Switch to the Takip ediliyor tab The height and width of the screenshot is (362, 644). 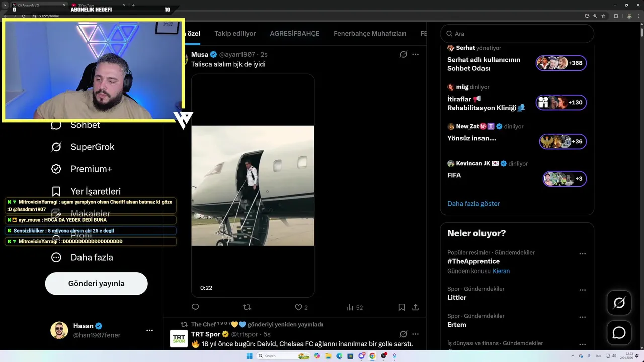[x=235, y=34]
